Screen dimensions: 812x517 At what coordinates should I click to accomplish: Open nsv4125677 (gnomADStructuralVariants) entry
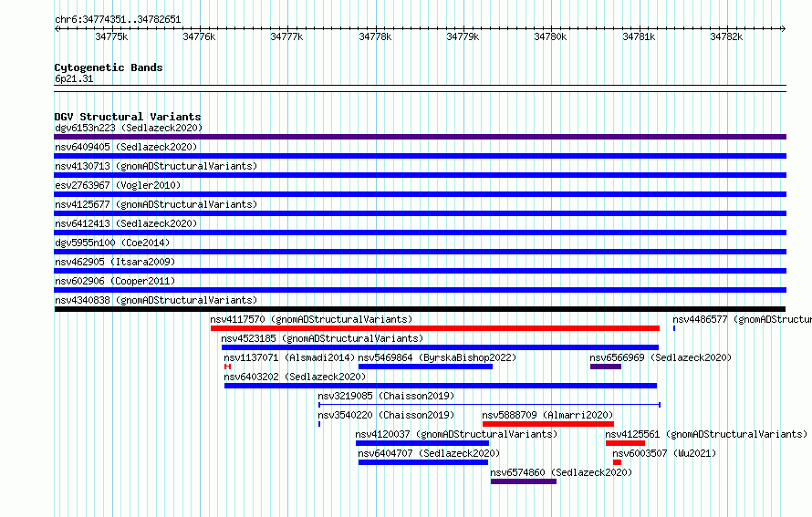point(156,204)
